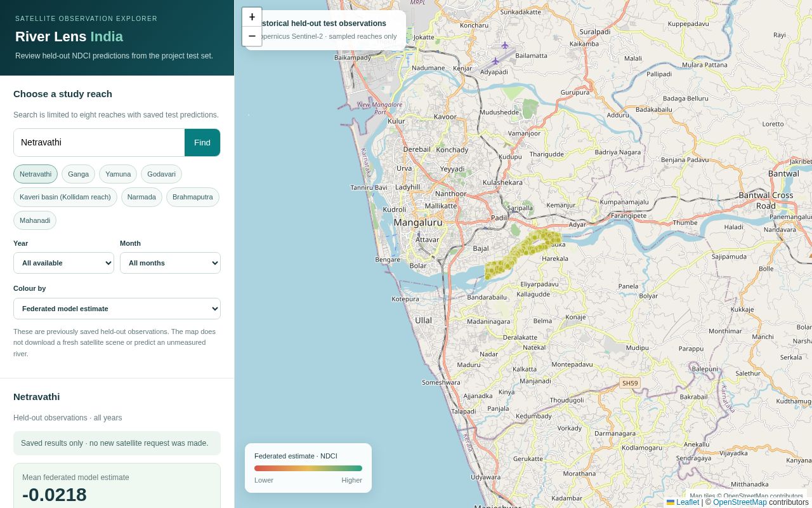Choose the Narmada reach chip
812x508 pixels.
(x=141, y=197)
